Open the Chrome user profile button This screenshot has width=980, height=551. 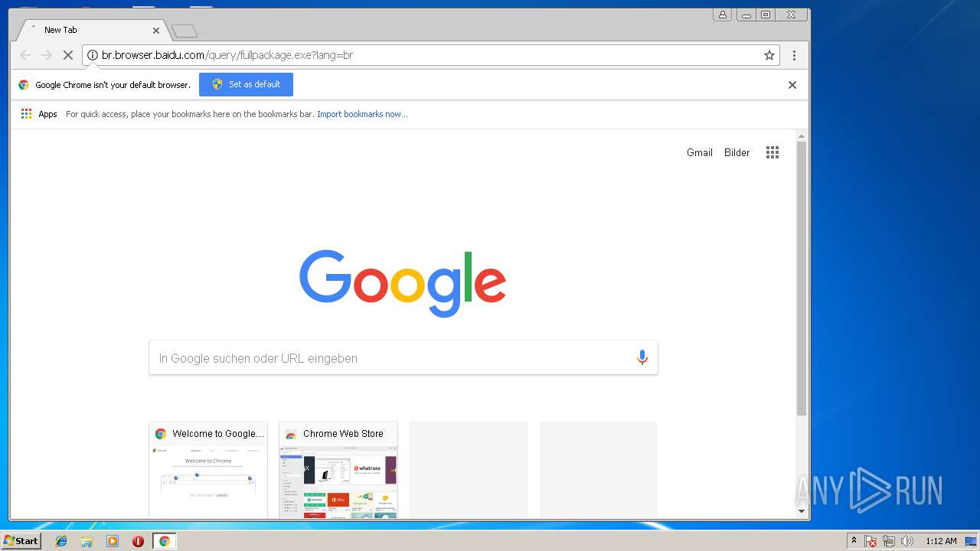tap(722, 15)
